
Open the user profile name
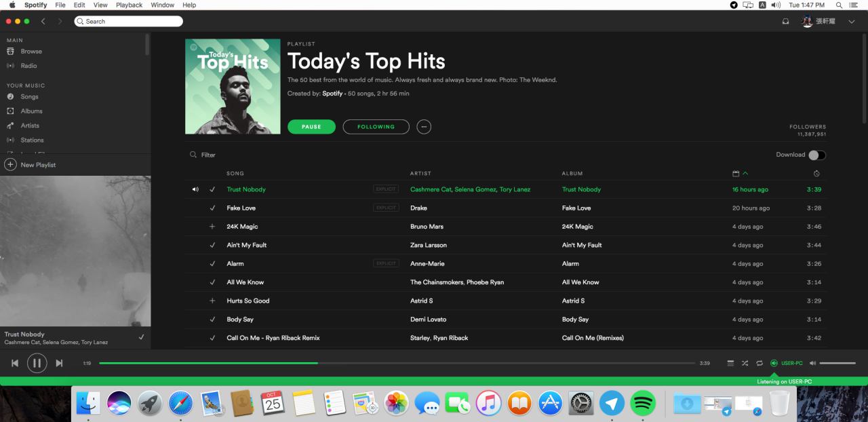coord(826,22)
